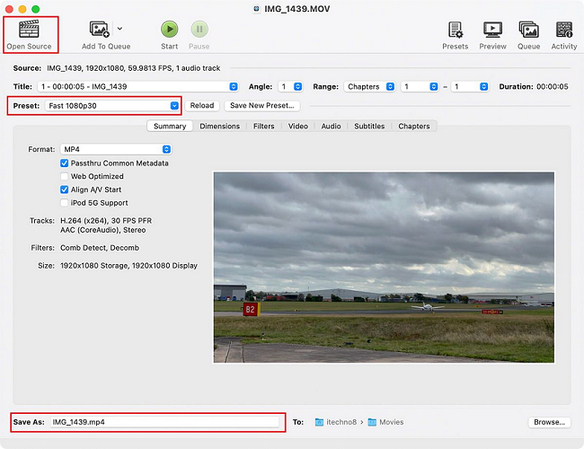Click the red close window button
584x449 pixels.
[x=9, y=9]
